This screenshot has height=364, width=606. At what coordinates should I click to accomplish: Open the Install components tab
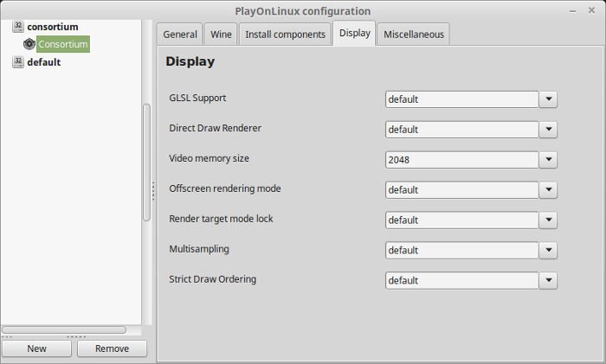[285, 35]
